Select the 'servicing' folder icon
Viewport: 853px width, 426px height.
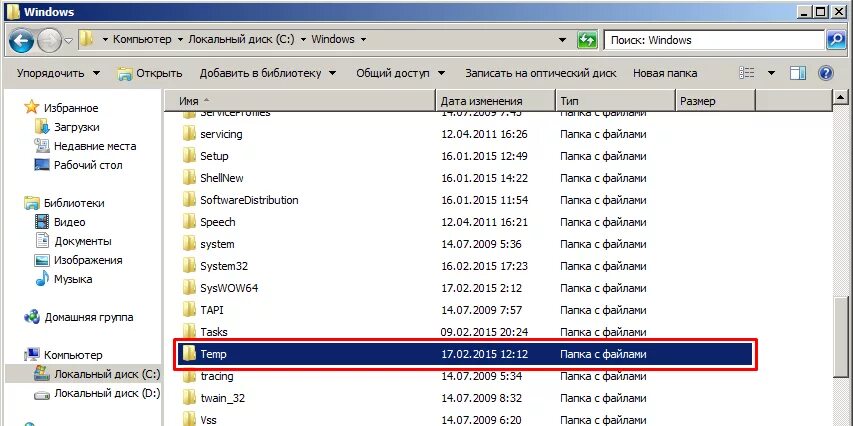point(189,133)
